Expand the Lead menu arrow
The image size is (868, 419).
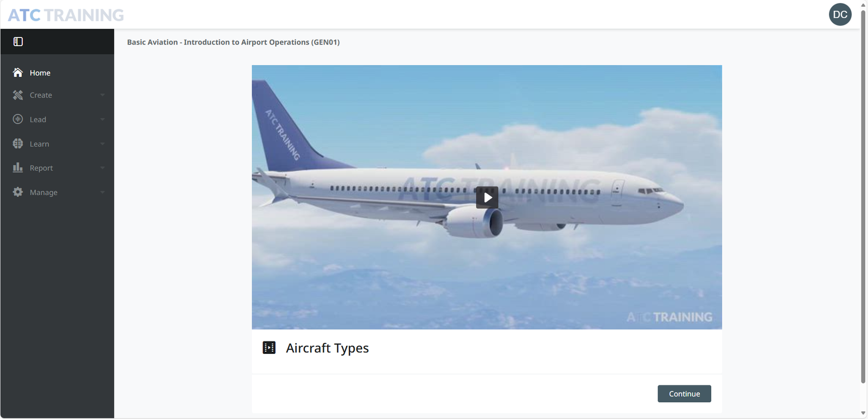[103, 119]
